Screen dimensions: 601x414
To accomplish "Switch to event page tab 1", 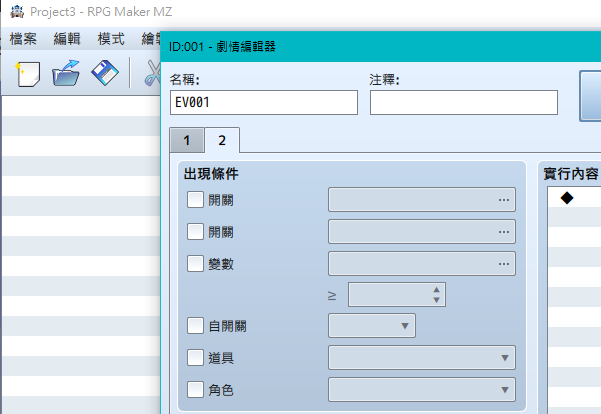I will [x=187, y=140].
